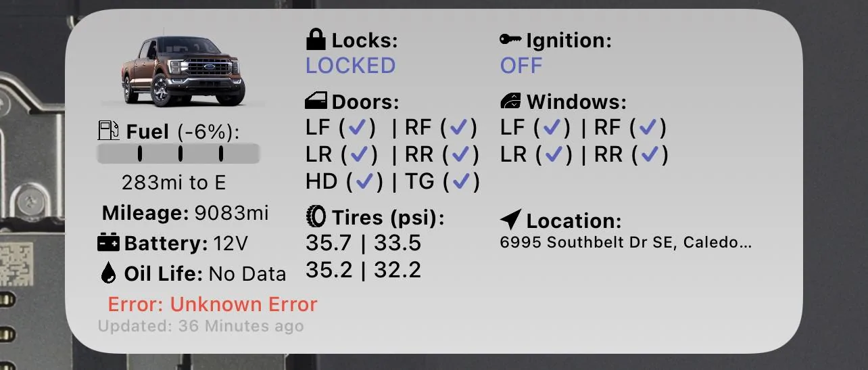Click the padlock icon beside Locks
Image resolution: width=868 pixels, height=370 pixels.
[x=316, y=41]
